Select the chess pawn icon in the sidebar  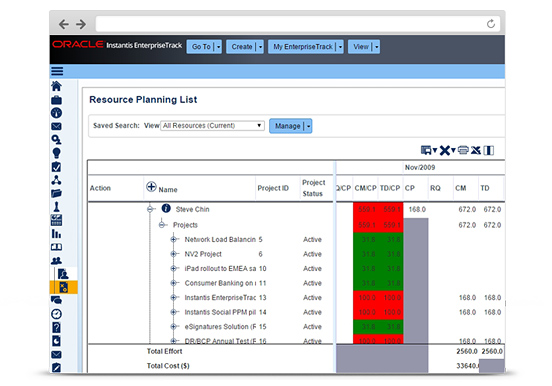coord(56,206)
